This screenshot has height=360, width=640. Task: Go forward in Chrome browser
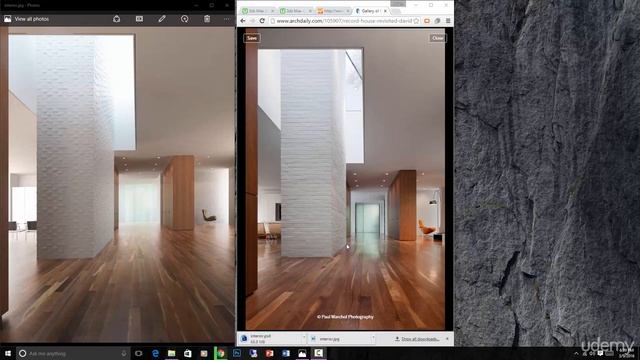point(252,21)
